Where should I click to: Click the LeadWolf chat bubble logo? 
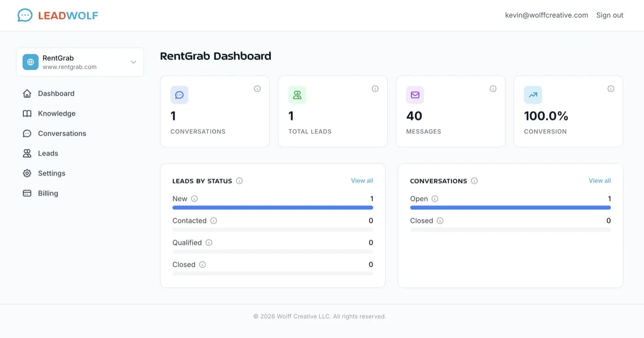[x=25, y=15]
